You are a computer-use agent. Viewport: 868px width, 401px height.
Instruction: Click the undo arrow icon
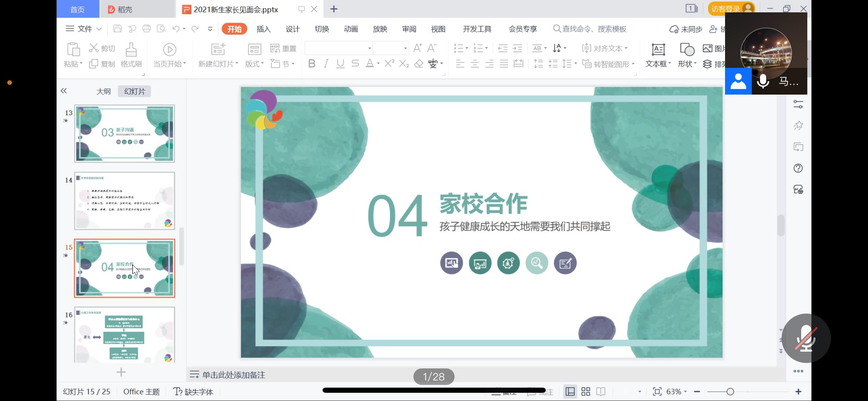click(176, 29)
